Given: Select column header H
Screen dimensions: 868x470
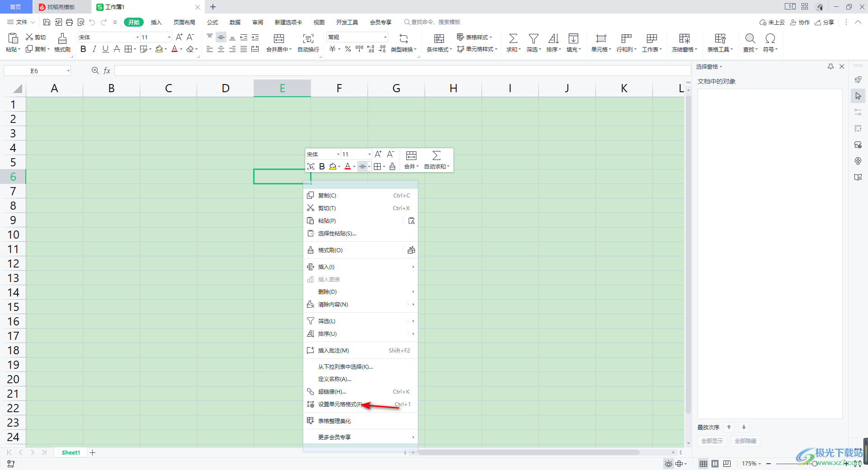Looking at the screenshot, I should 453,88.
